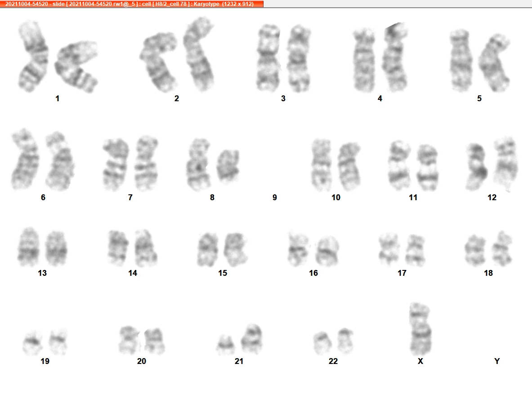Select the dark-stained left chromosome 12

477,166
